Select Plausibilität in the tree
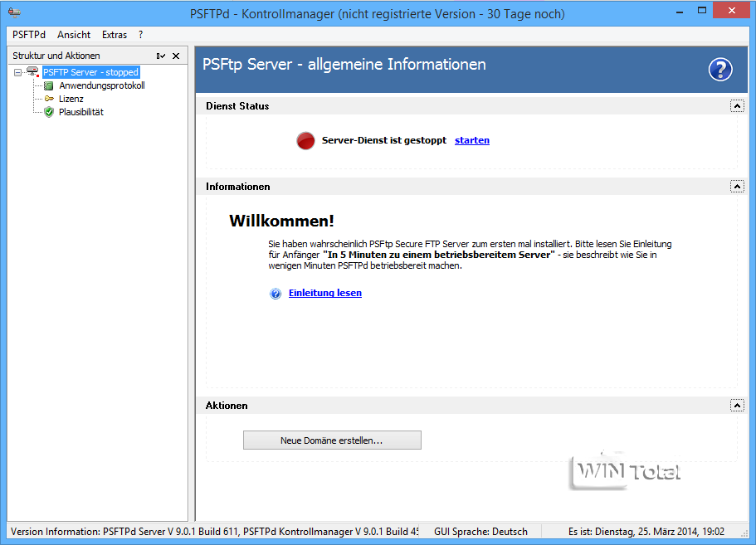This screenshot has width=756, height=545. 81,112
